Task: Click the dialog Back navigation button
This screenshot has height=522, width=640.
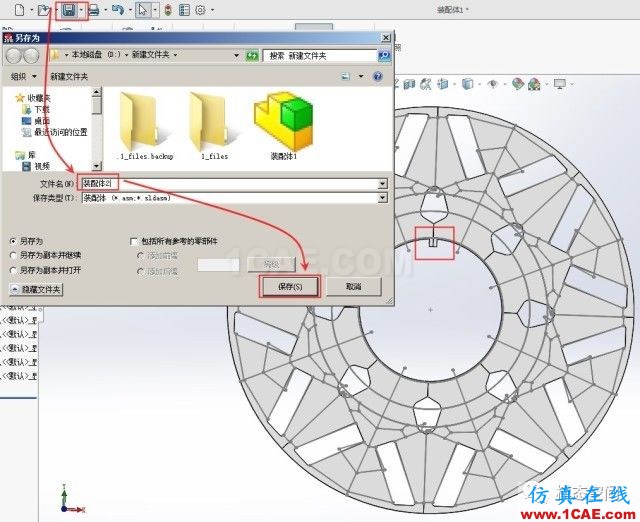Action: (13, 55)
